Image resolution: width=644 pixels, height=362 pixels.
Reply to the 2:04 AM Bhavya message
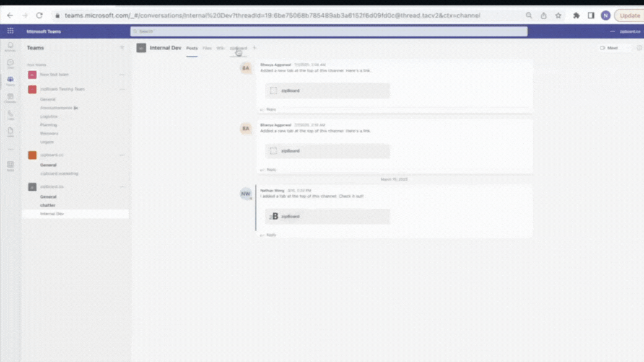[268, 109]
